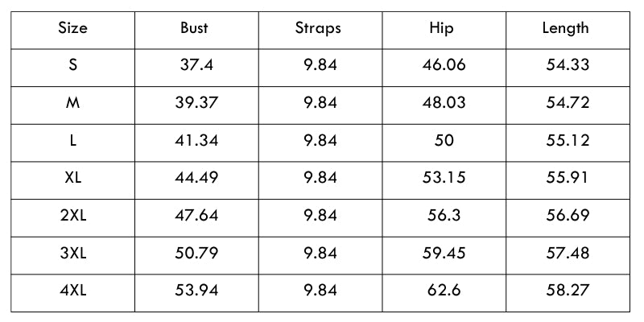
Task: Select the XL size row label
Action: point(72,178)
